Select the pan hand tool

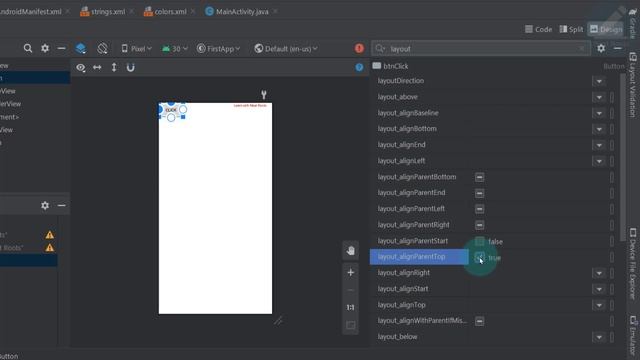[351, 251]
